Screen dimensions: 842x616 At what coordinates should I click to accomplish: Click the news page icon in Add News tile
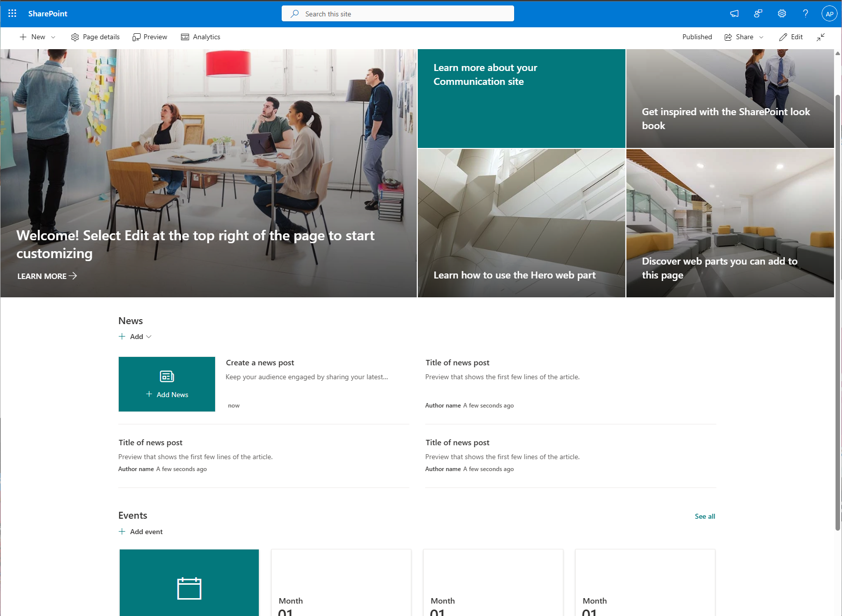tap(167, 376)
